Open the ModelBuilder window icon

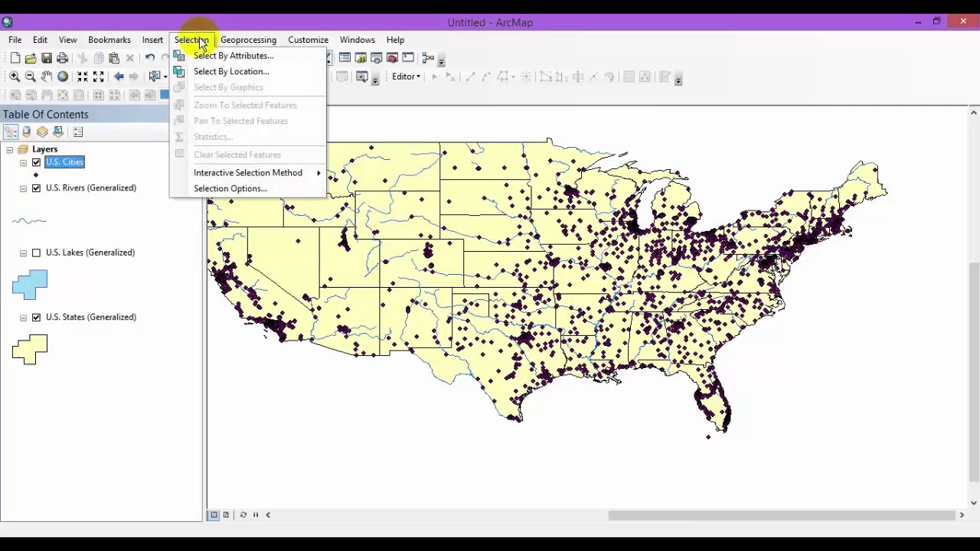click(x=428, y=58)
